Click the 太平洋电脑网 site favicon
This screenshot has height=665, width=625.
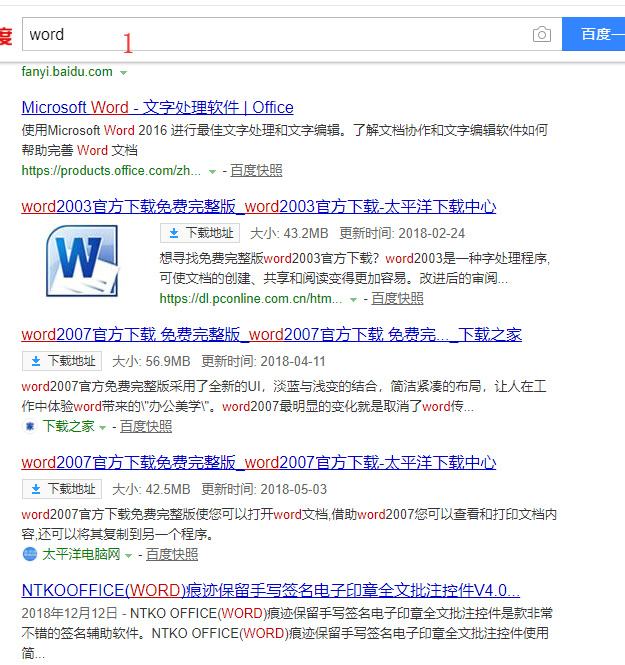click(29, 554)
